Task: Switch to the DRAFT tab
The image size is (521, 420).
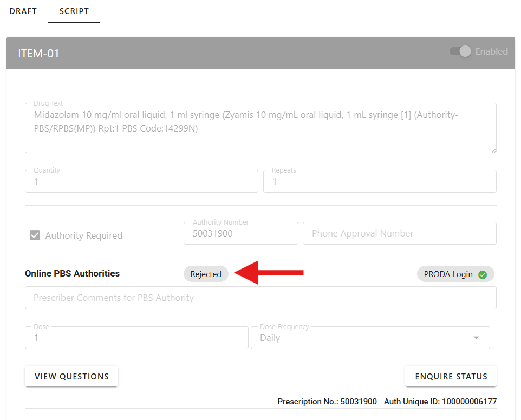Action: tap(23, 11)
